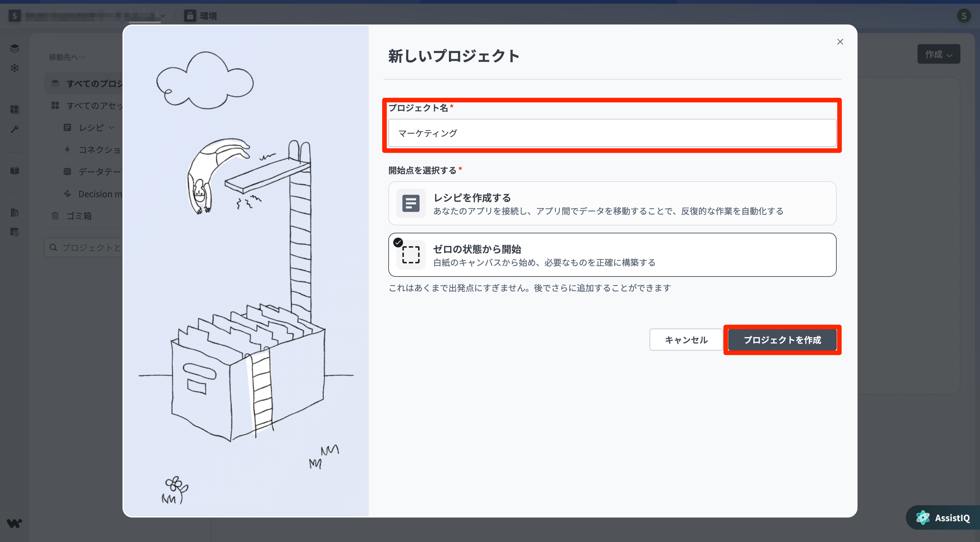The image size is (980, 542).
Task: Click the S workspace badge in top bar
Action: [14, 16]
